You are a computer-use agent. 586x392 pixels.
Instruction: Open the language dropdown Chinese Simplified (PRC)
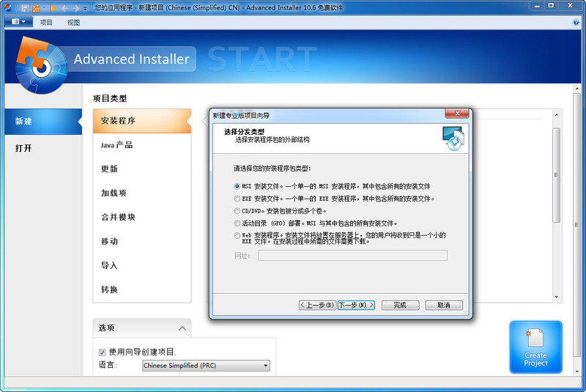(206, 366)
